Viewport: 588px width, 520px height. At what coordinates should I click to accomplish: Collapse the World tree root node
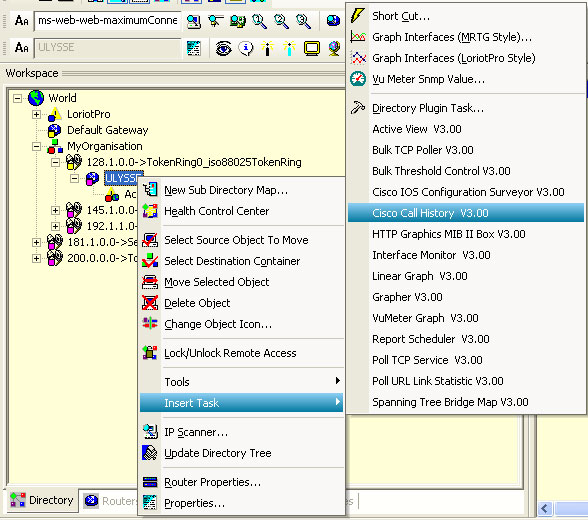point(17,98)
